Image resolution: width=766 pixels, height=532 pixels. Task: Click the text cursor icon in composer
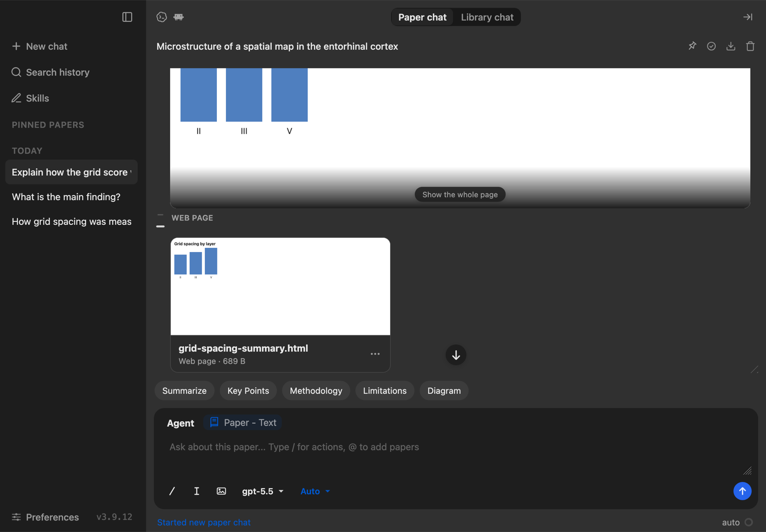pos(196,491)
